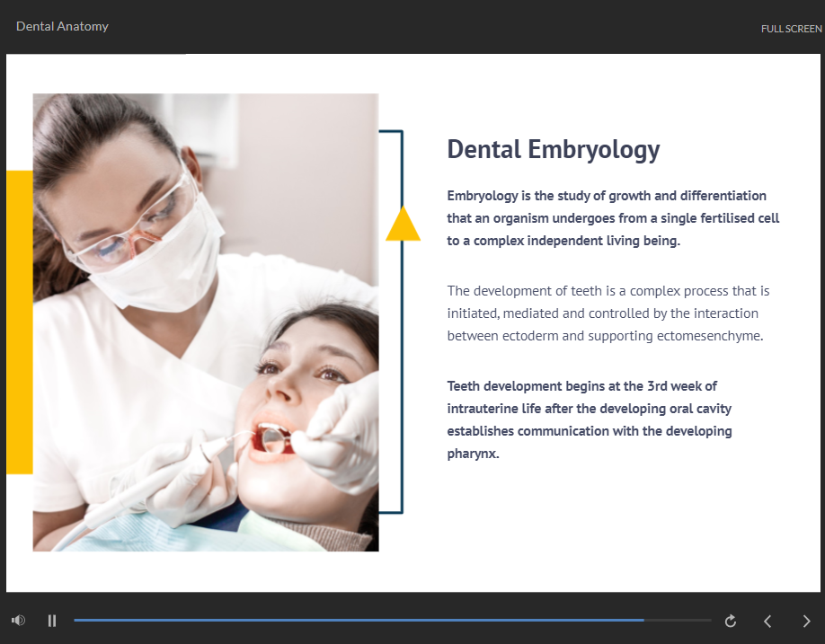Click the paragraph starting 'The development of teeth'
825x644 pixels.
point(608,313)
